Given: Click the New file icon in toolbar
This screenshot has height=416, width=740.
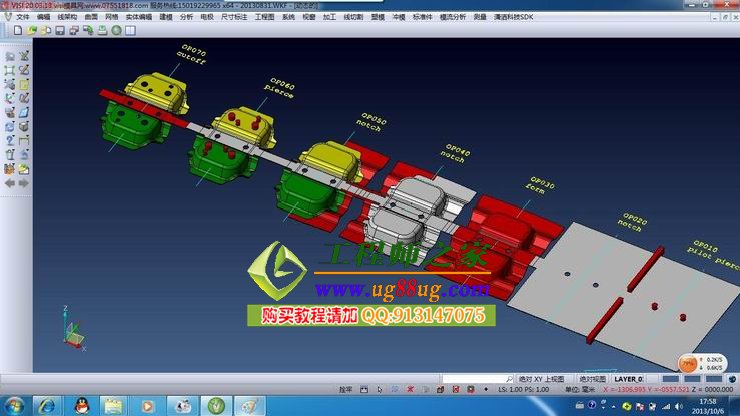Looking at the screenshot, I should tap(18, 30).
